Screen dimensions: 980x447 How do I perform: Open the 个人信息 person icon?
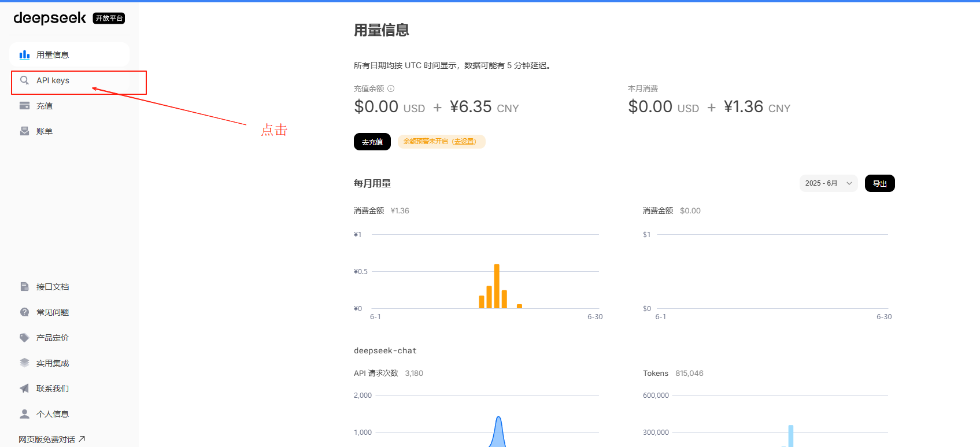coord(24,414)
